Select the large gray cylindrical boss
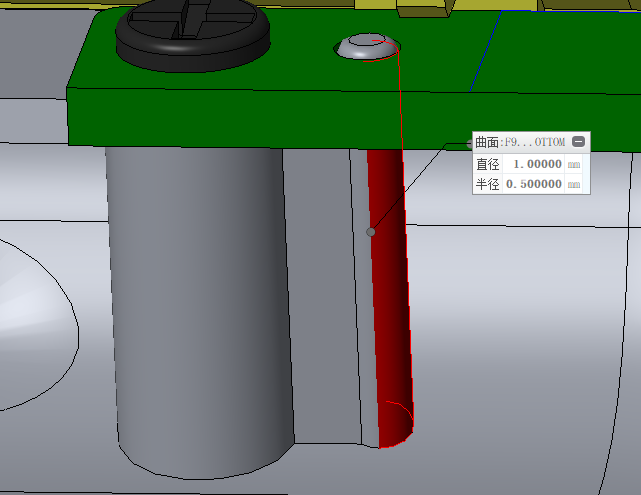This screenshot has width=641, height=495. (200, 300)
